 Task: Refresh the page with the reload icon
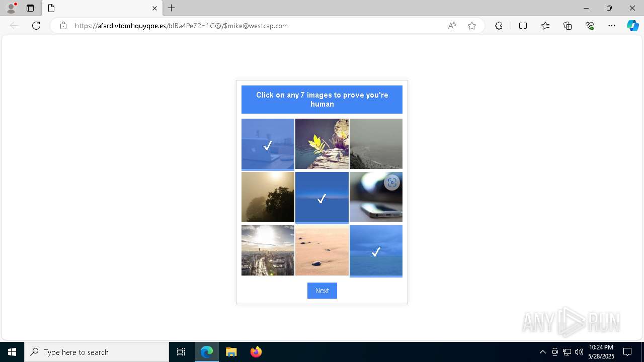point(36,26)
